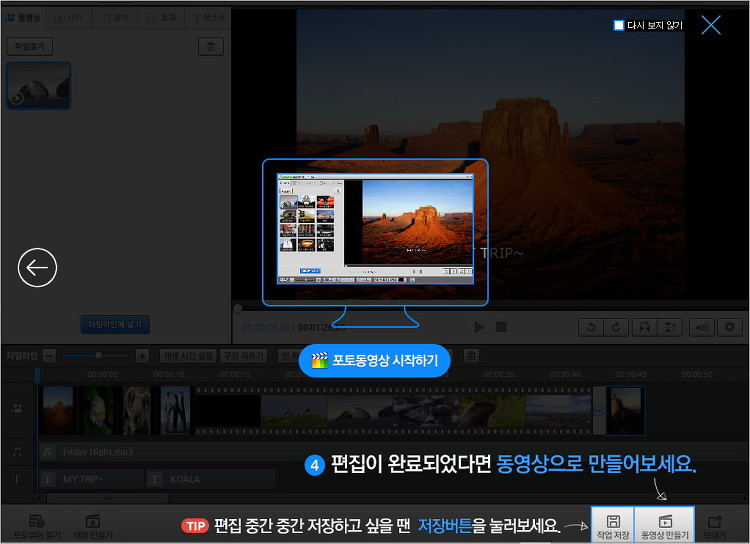
Task: Click the timeline toolbar trash icon
Action: 472,356
